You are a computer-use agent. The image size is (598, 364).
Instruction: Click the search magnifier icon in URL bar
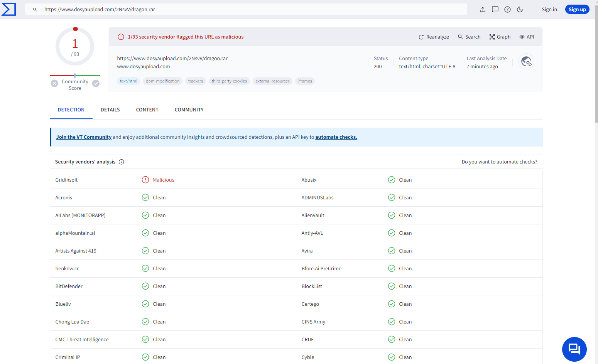tap(35, 10)
